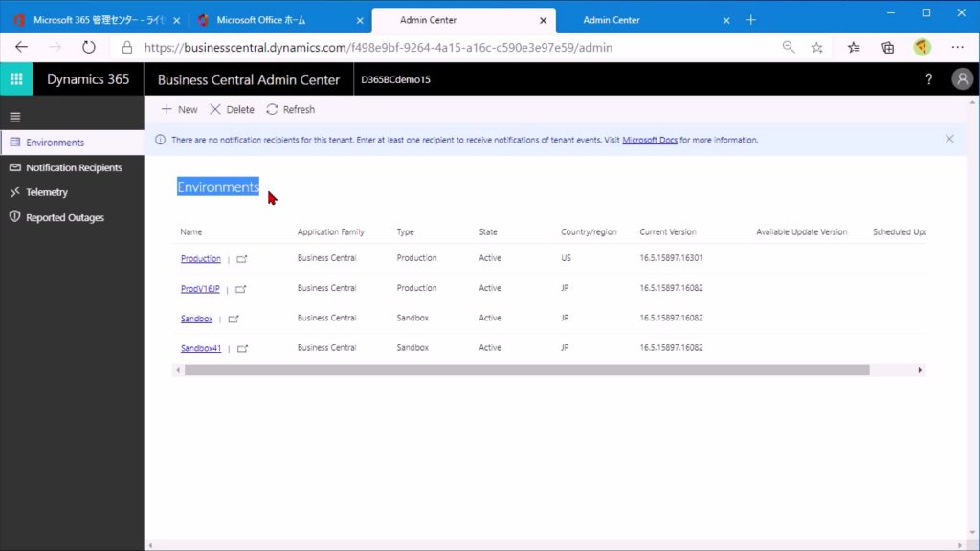Click the Available Update Version column header
This screenshot has height=551, width=980.
[x=802, y=231]
